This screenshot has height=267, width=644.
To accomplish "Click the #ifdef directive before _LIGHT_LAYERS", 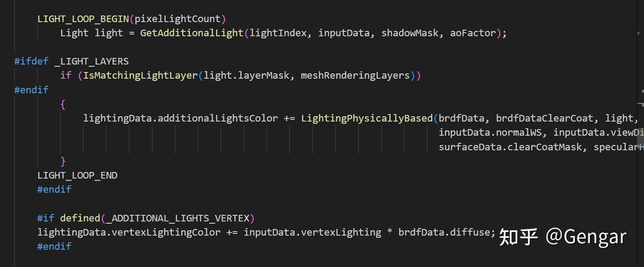I will click(x=31, y=61).
